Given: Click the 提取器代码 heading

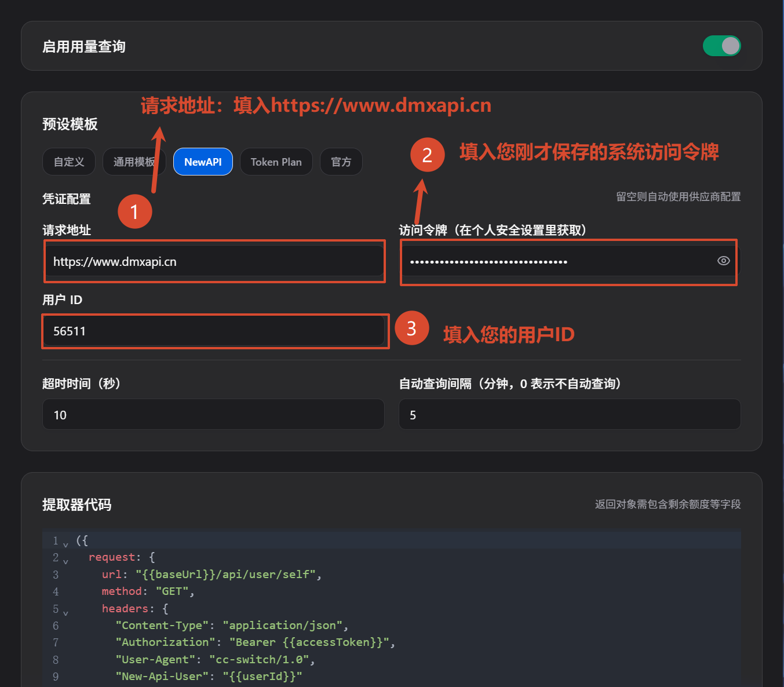Looking at the screenshot, I should tap(76, 505).
